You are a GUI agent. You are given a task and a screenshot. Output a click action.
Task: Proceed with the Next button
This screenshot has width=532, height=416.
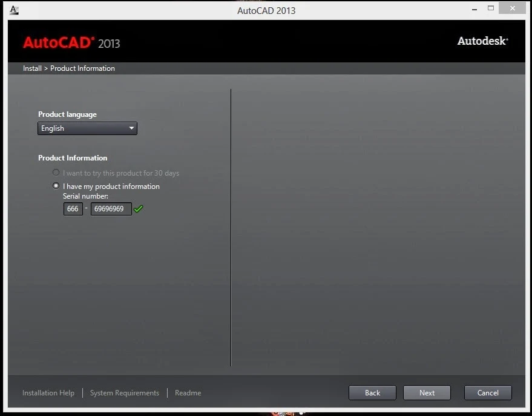click(x=427, y=392)
